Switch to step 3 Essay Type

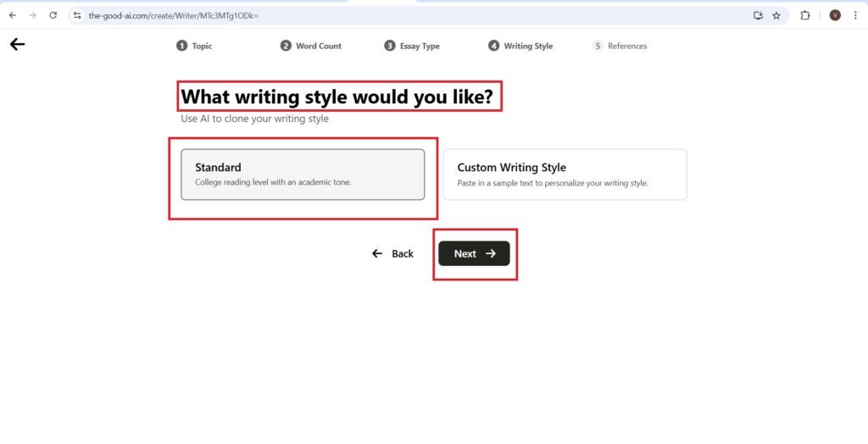pyautogui.click(x=412, y=46)
